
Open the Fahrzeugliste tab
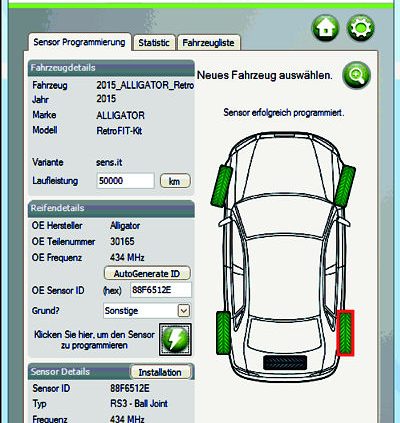[208, 43]
